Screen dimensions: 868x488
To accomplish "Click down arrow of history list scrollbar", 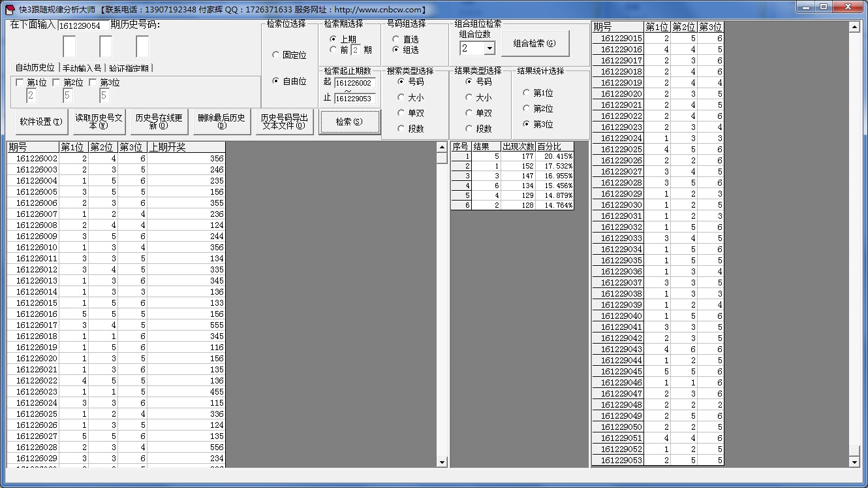I will pyautogui.click(x=442, y=463).
